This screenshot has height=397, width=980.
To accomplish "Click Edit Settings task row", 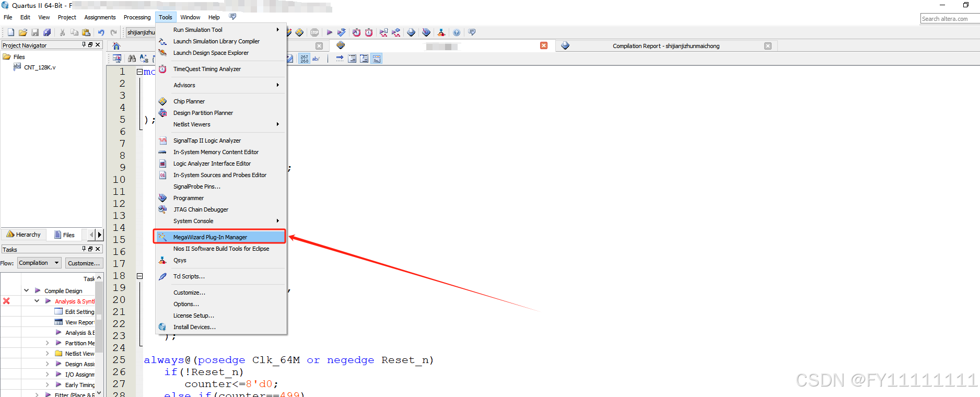I will (x=75, y=311).
